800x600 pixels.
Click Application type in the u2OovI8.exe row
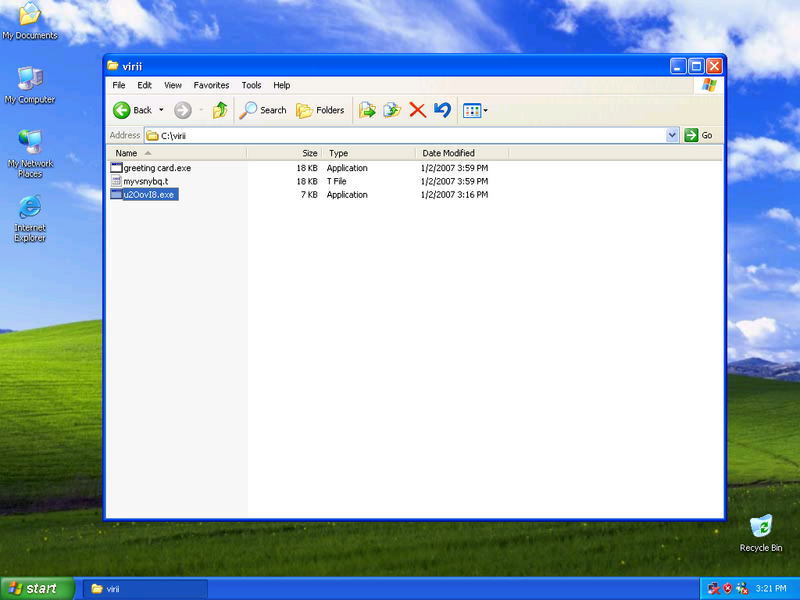tap(347, 194)
